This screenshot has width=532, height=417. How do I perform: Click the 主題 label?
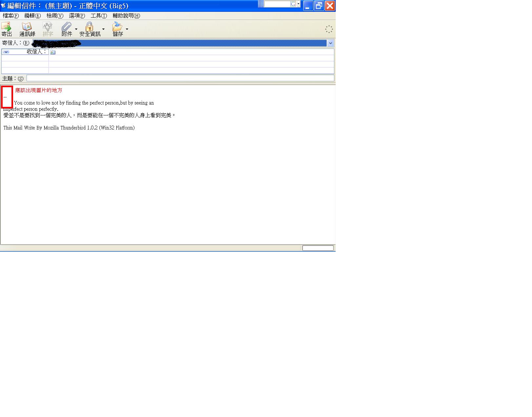coord(13,78)
